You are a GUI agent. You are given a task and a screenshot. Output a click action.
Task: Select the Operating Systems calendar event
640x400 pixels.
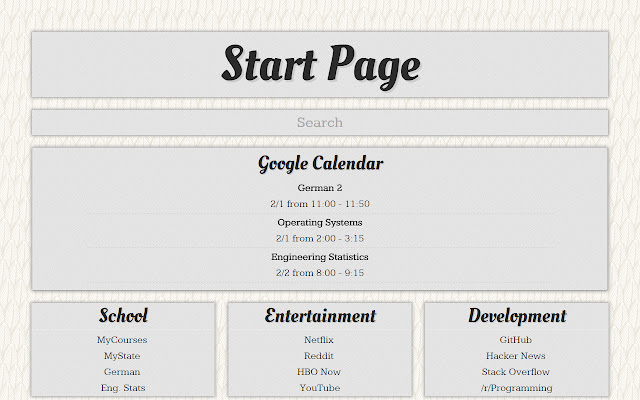pos(320,222)
